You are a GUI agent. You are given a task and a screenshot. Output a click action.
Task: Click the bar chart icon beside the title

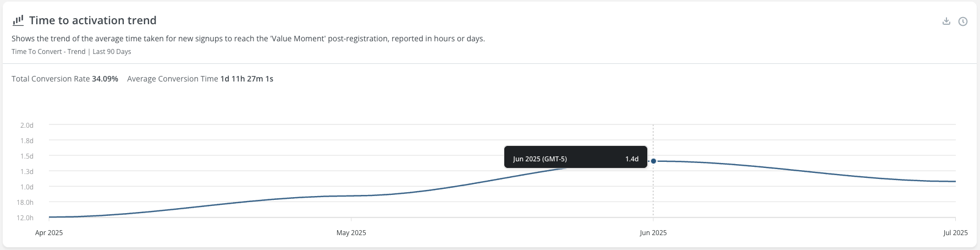pos(18,20)
